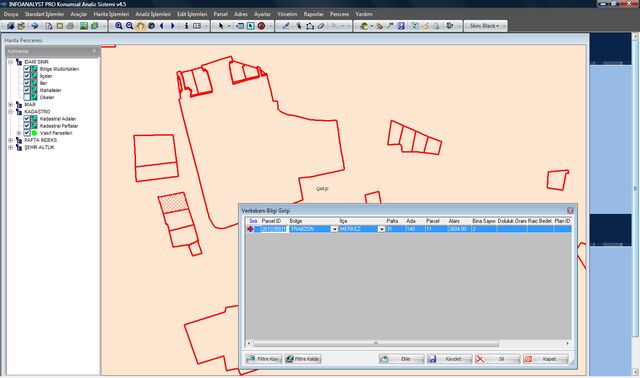The height and width of the screenshot is (378, 640).
Task: Click the Ekle button
Action: point(402,359)
